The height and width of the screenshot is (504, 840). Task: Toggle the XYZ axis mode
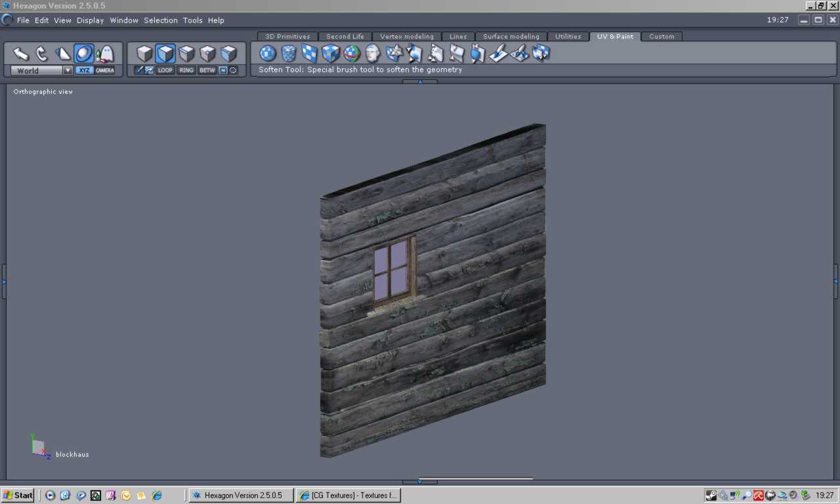pyautogui.click(x=84, y=70)
